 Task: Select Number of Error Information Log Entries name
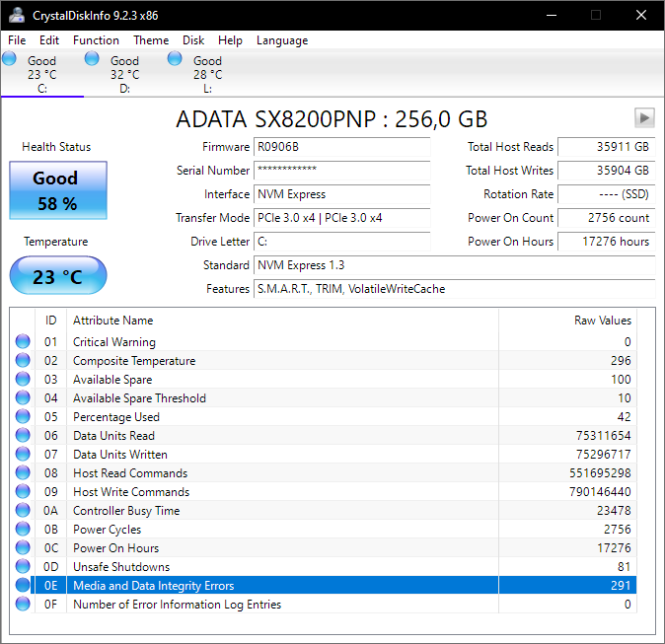coord(177,605)
